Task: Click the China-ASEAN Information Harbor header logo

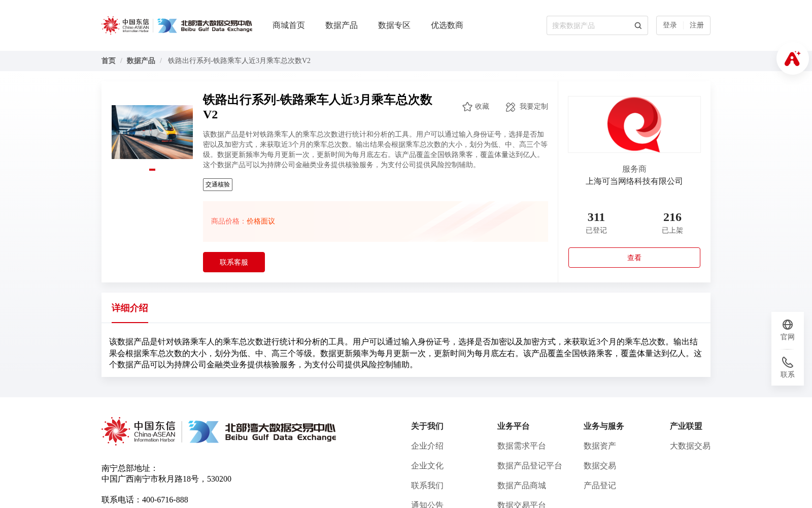Action: tap(125, 25)
